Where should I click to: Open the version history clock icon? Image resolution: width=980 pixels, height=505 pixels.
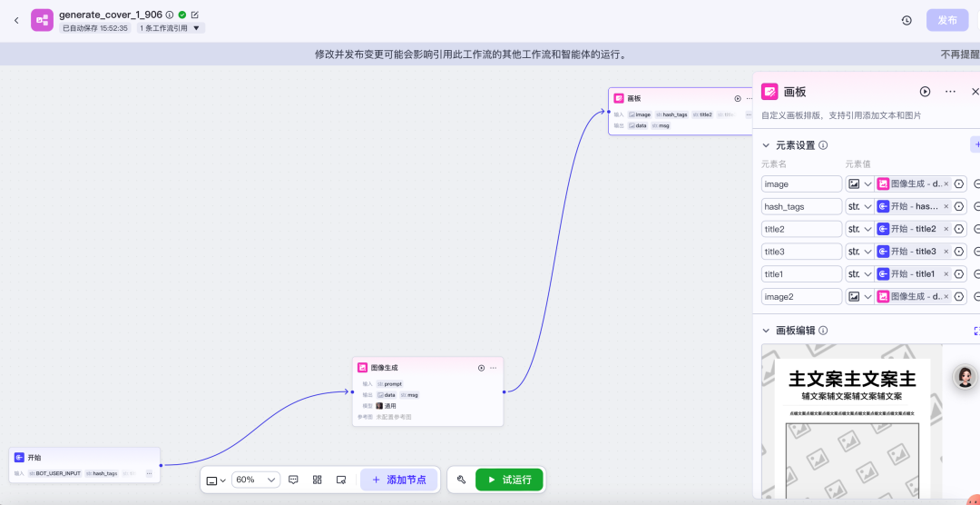point(906,20)
